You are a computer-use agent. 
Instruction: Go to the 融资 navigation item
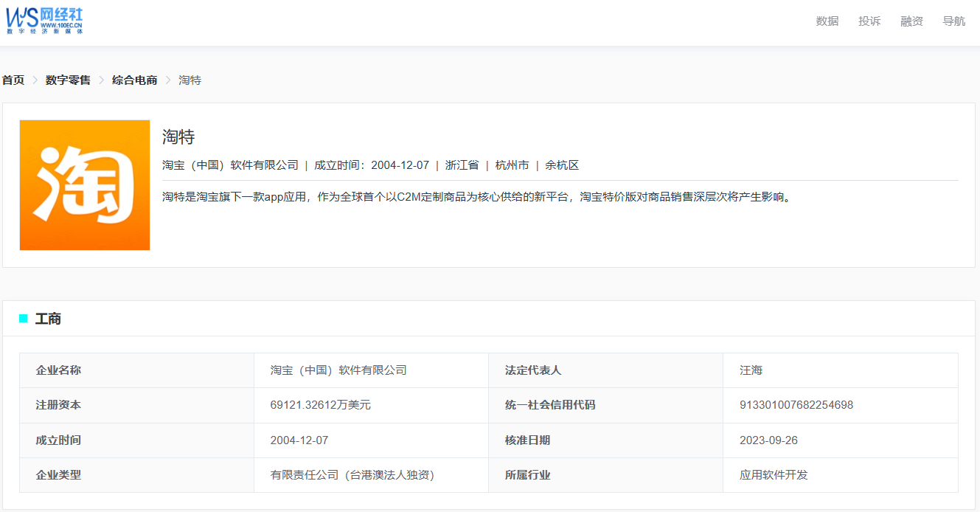tap(911, 21)
